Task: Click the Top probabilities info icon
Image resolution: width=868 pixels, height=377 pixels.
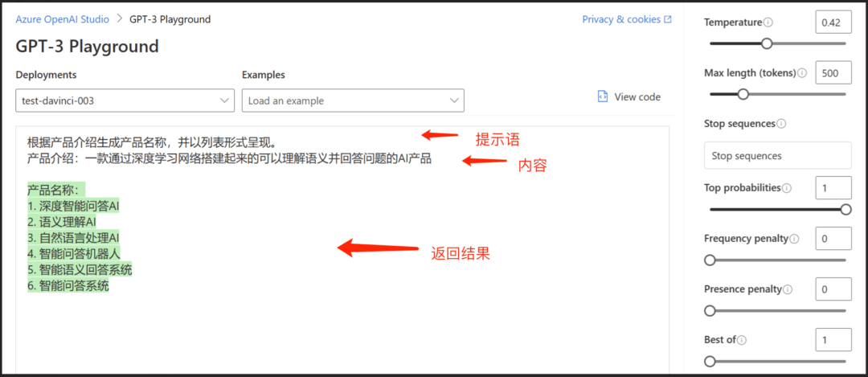Action: point(787,188)
